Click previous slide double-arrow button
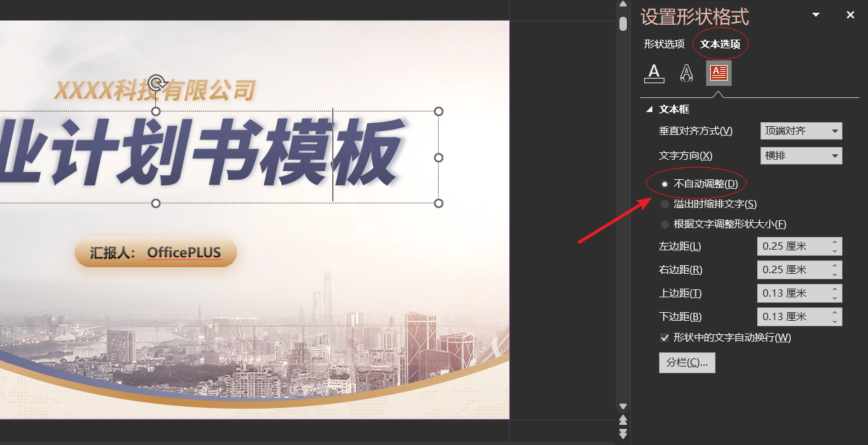868x445 pixels. [623, 419]
